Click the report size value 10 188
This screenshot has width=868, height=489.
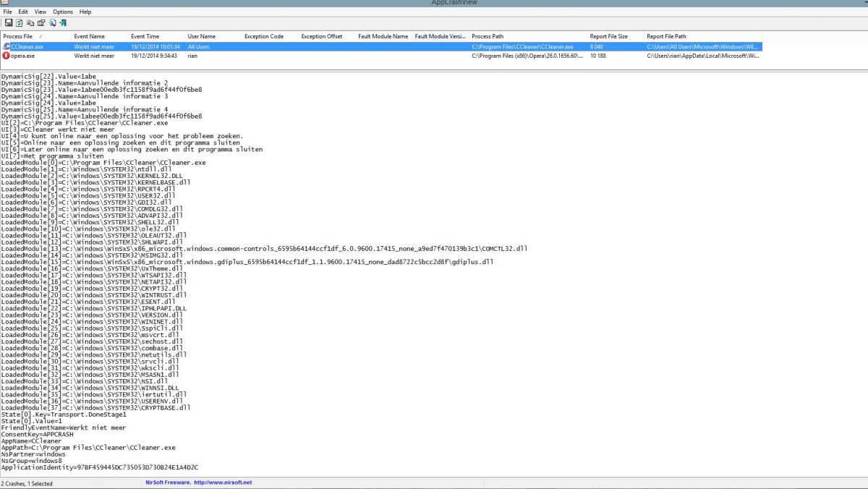(598, 55)
